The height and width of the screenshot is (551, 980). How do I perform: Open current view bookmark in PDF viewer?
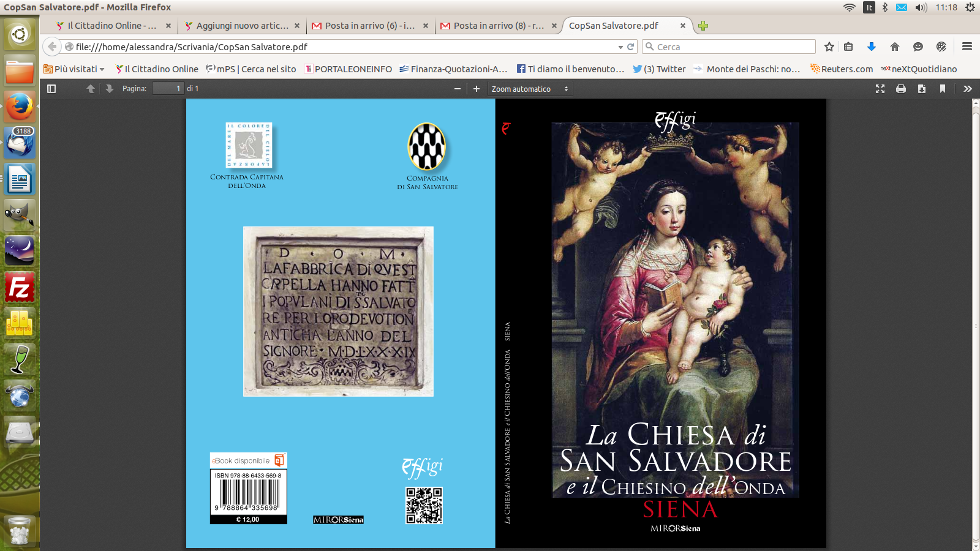click(943, 89)
